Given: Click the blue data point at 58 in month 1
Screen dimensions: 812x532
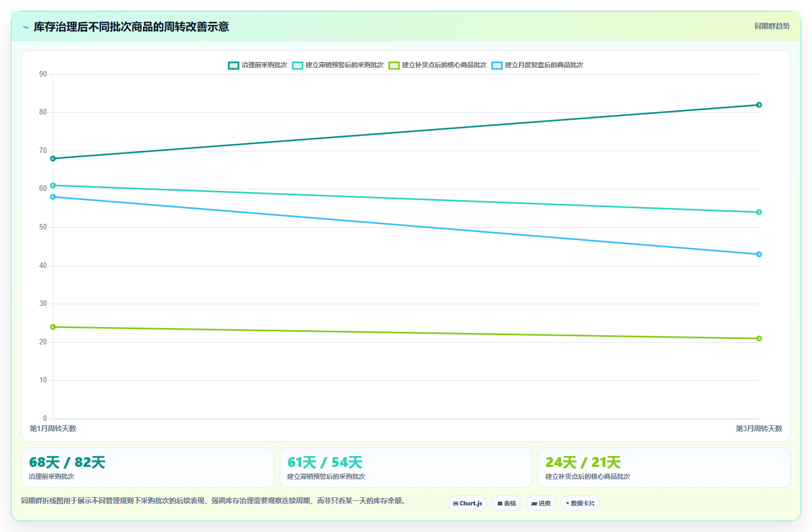Looking at the screenshot, I should tap(53, 197).
